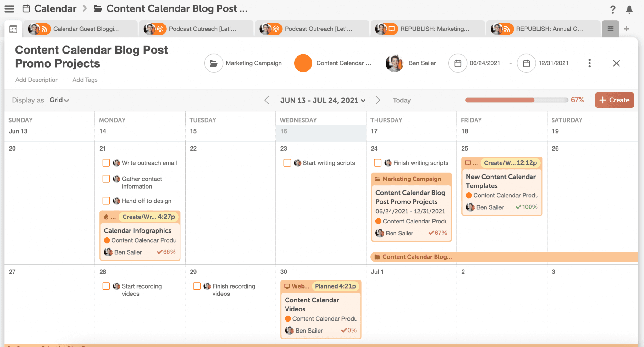Viewport: 644px width, 347px height.
Task: Click the Create button
Action: click(614, 100)
